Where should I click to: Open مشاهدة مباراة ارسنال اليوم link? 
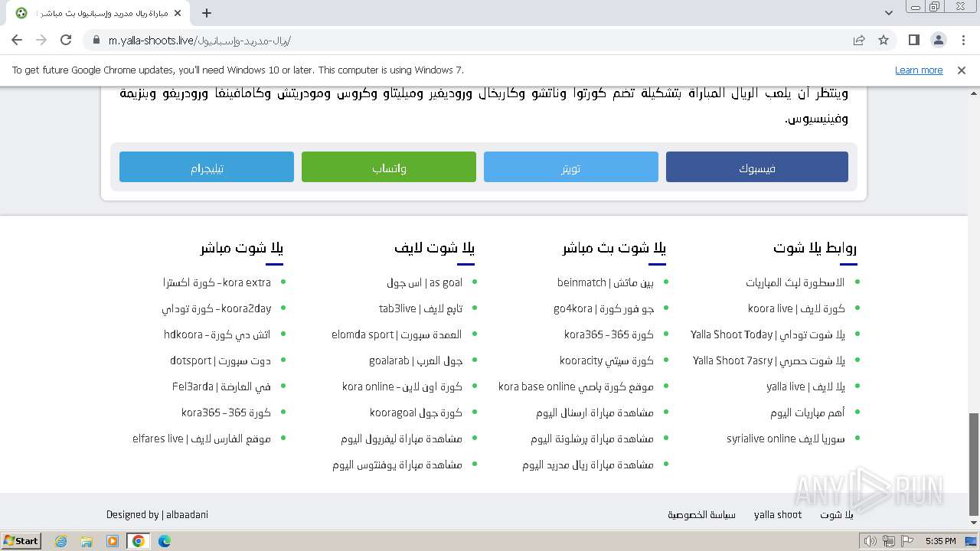click(595, 412)
